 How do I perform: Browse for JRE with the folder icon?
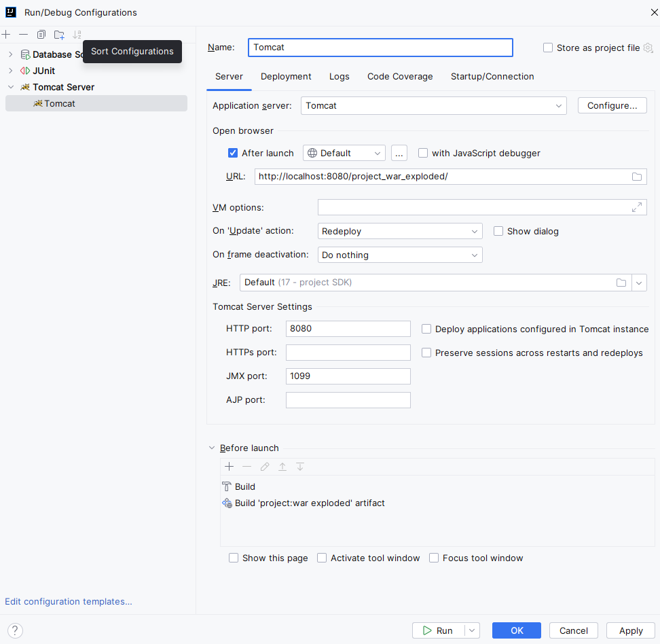pos(621,283)
